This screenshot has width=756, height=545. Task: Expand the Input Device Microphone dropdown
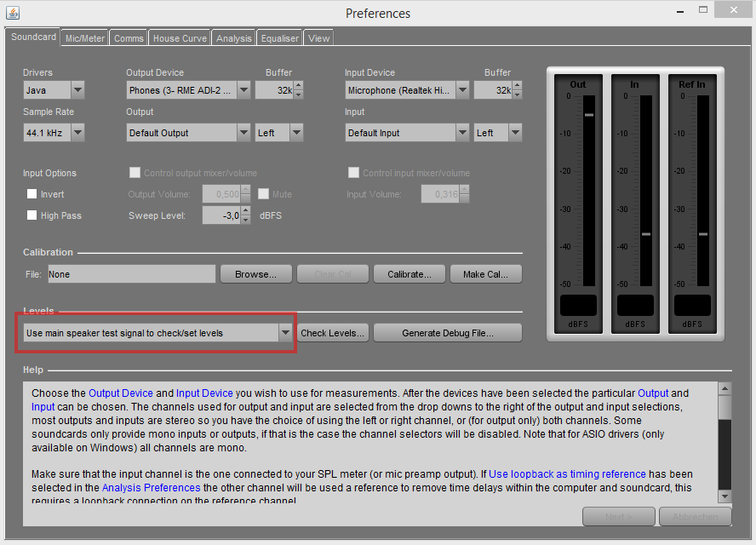[x=462, y=89]
